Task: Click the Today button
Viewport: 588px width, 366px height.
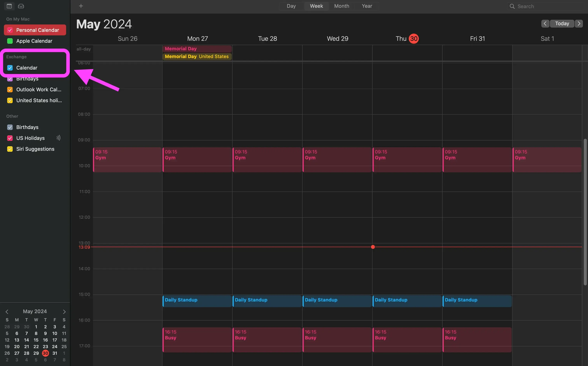Action: (562, 24)
